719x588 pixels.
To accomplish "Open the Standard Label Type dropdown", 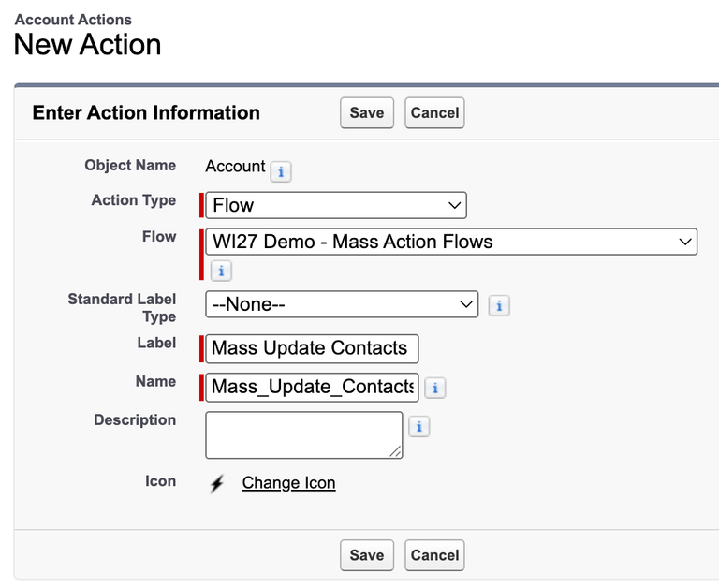I will 342,304.
